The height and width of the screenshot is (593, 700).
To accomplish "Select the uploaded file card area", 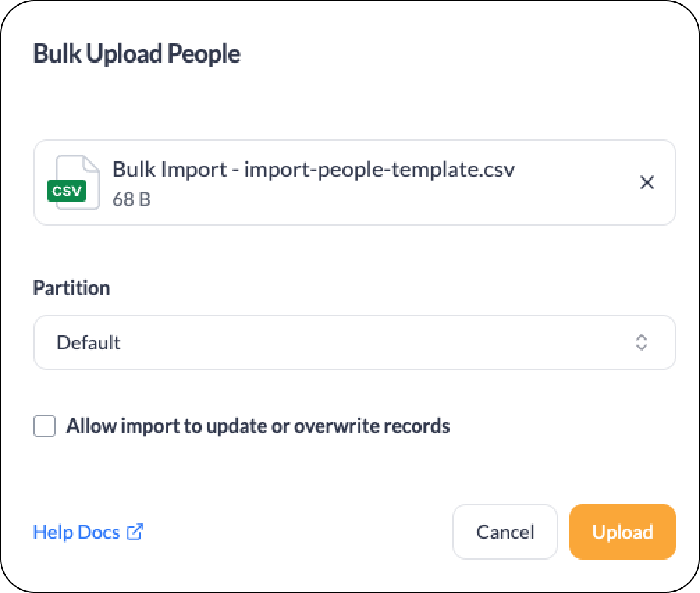I will [354, 182].
